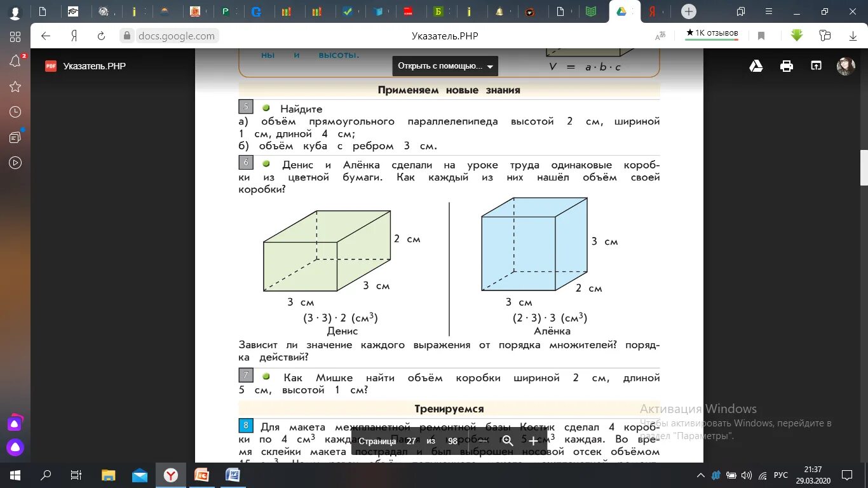Open sidebar collections icon

(15, 137)
